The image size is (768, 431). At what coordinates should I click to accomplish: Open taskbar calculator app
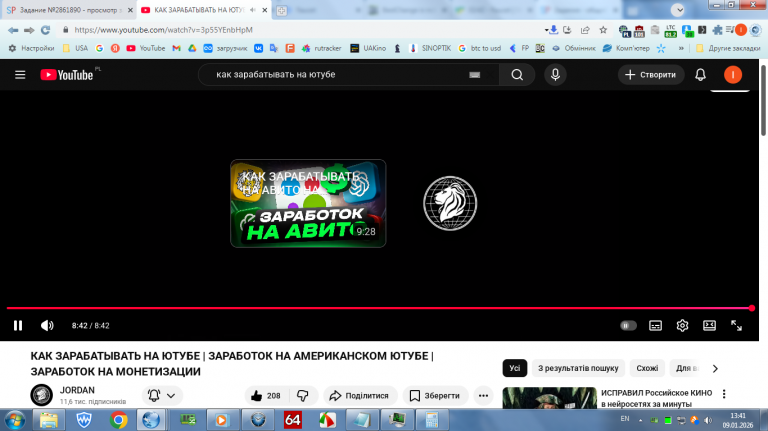pos(432,420)
